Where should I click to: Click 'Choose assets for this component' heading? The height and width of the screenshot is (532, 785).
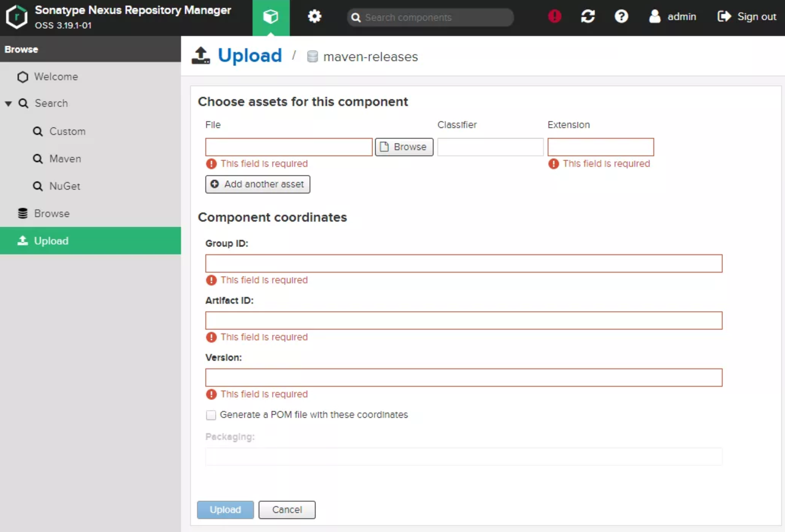[303, 101]
